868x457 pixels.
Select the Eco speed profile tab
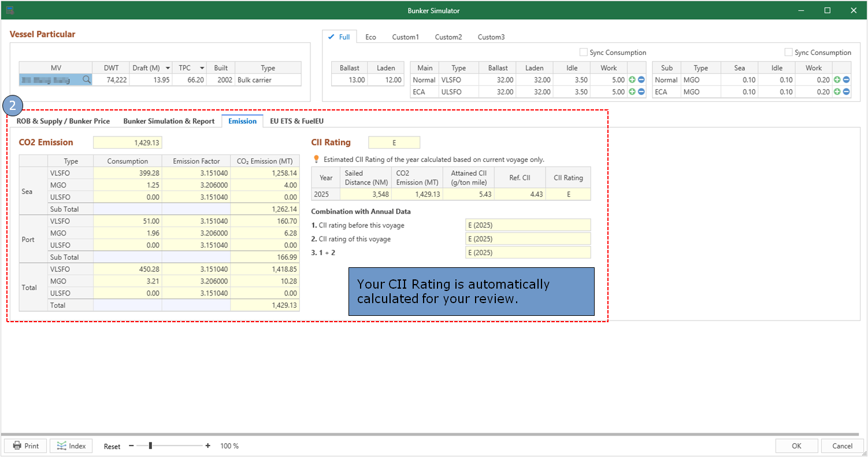(x=370, y=37)
